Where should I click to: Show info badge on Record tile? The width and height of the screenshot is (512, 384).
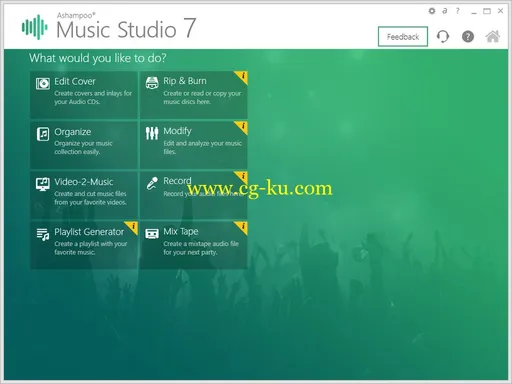pos(242,177)
